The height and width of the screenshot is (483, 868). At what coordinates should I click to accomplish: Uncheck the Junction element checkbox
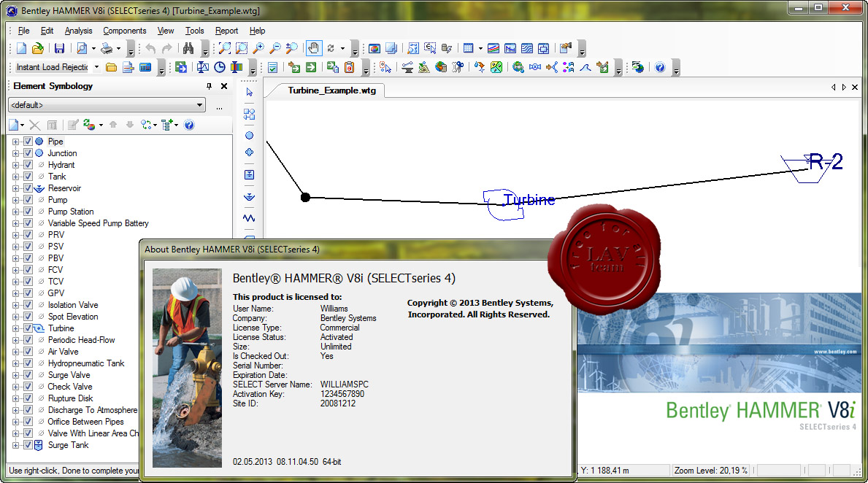[28, 153]
